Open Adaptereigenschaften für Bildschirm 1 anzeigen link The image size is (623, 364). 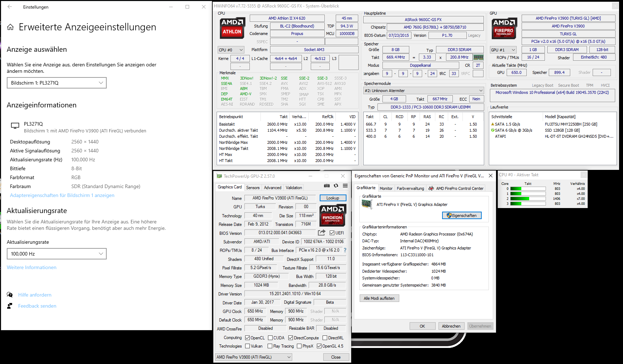(x=62, y=195)
